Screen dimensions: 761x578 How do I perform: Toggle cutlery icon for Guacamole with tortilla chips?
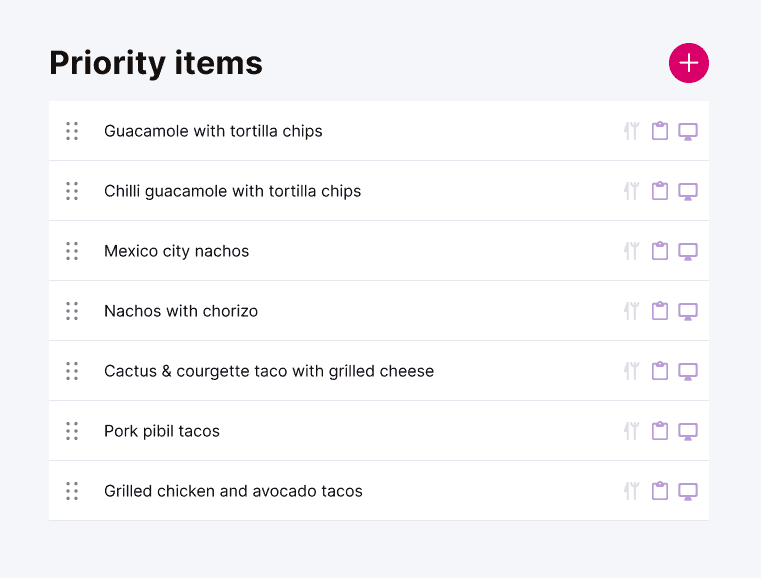[x=631, y=131]
